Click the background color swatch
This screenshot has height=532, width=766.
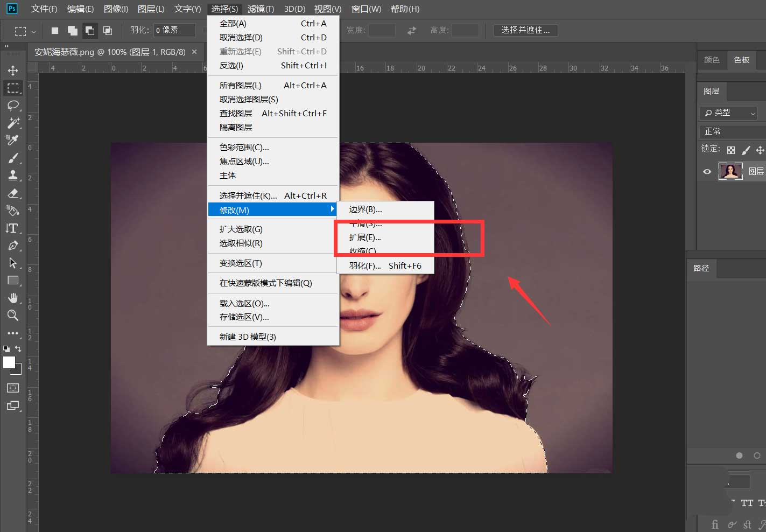click(x=18, y=370)
